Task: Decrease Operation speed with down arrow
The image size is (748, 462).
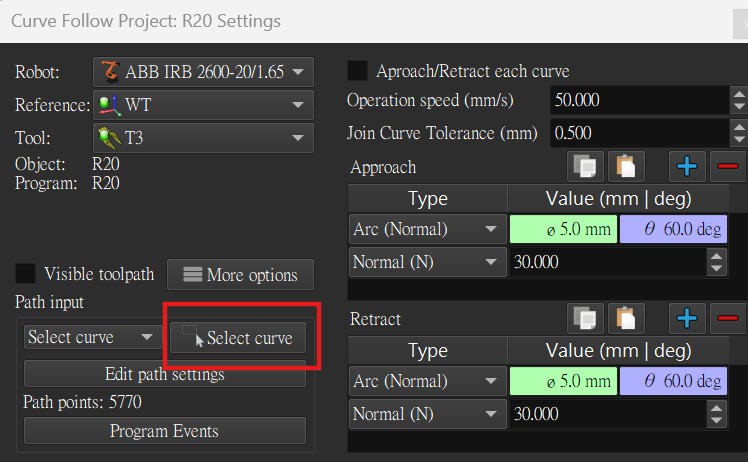Action: click(739, 106)
